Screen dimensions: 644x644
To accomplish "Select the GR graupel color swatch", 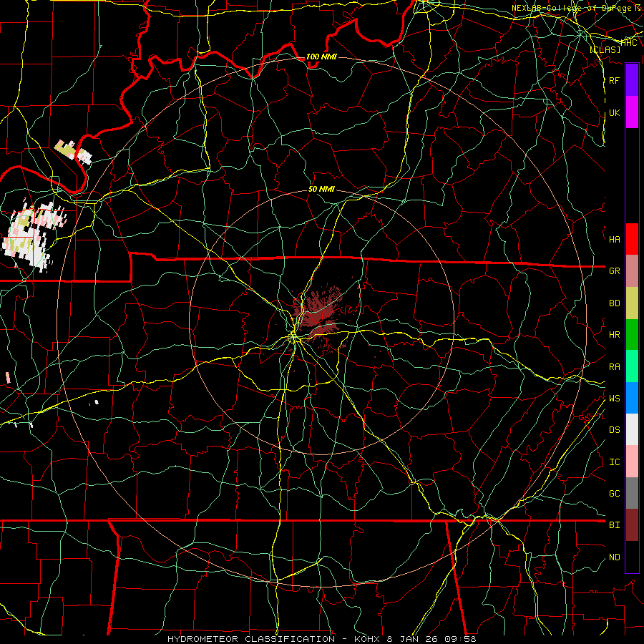I will [632, 271].
